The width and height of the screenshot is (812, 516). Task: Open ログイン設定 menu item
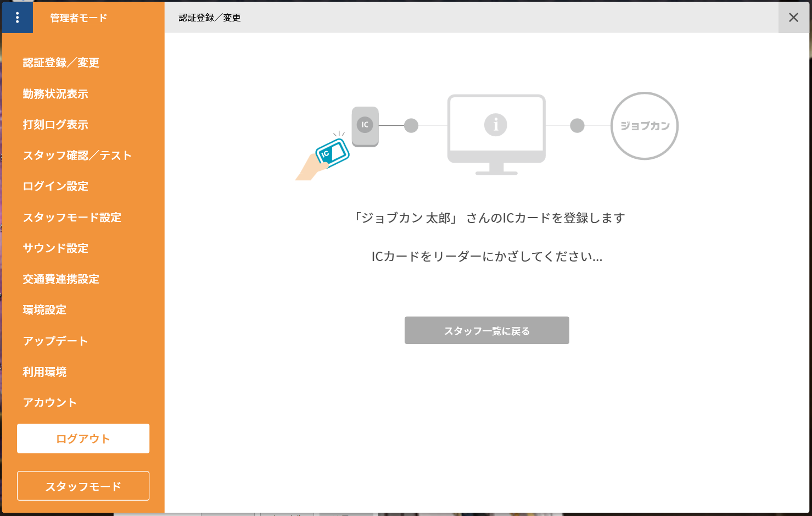click(55, 186)
